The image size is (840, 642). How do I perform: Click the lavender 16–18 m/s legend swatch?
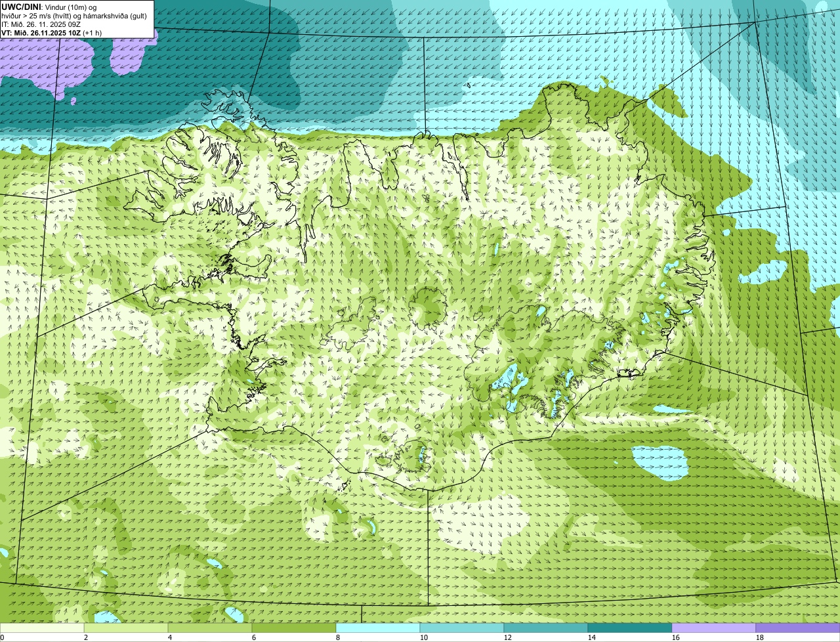(714, 628)
